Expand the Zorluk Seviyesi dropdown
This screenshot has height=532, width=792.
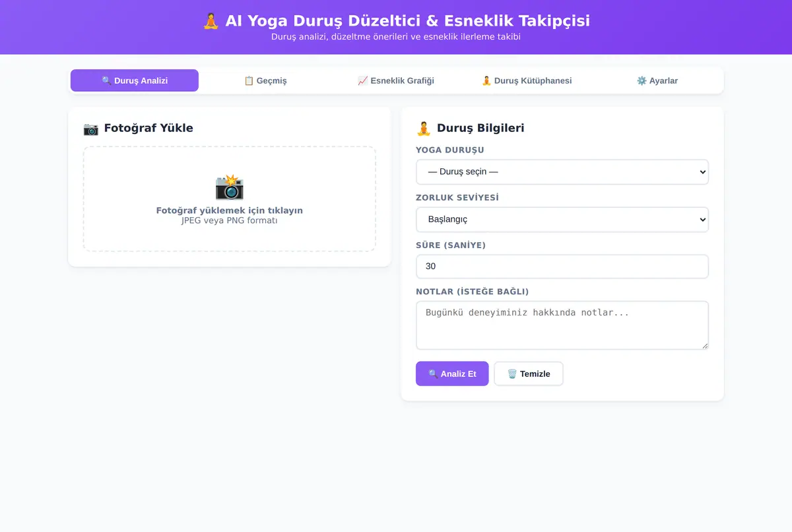[562, 219]
